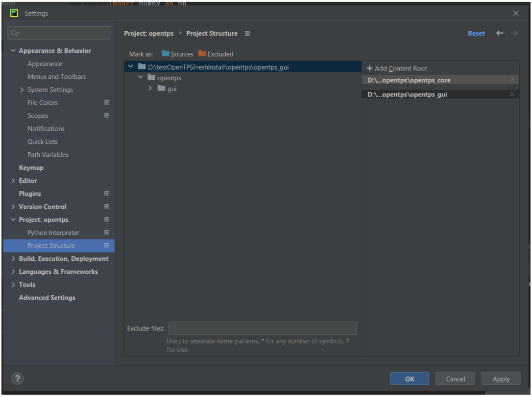Open Advanced Settings page
The height and width of the screenshot is (397, 532).
tap(47, 298)
